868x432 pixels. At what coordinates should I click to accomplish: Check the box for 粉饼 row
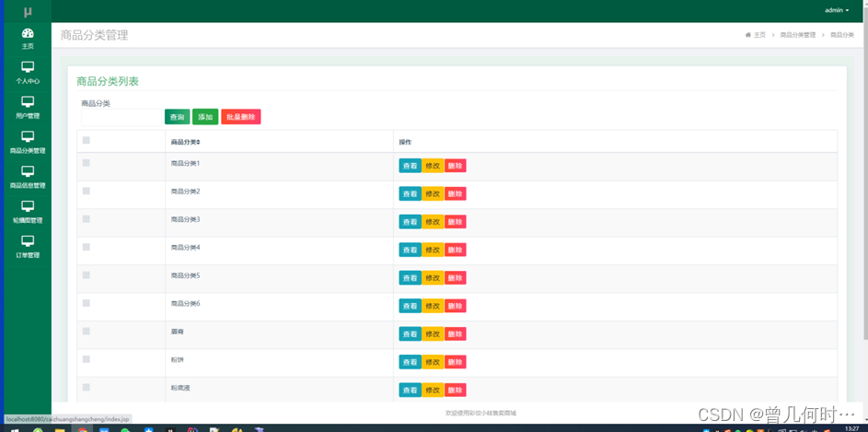pos(87,359)
